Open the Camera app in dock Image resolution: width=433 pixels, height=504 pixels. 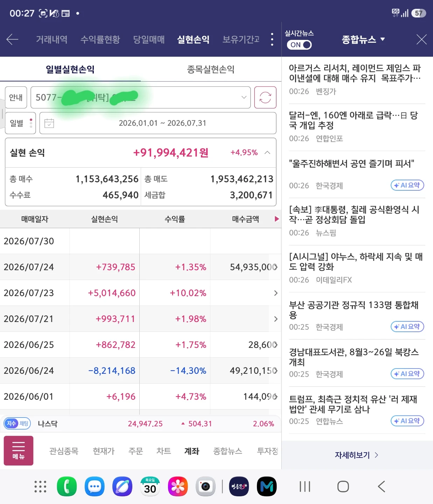[205, 486]
